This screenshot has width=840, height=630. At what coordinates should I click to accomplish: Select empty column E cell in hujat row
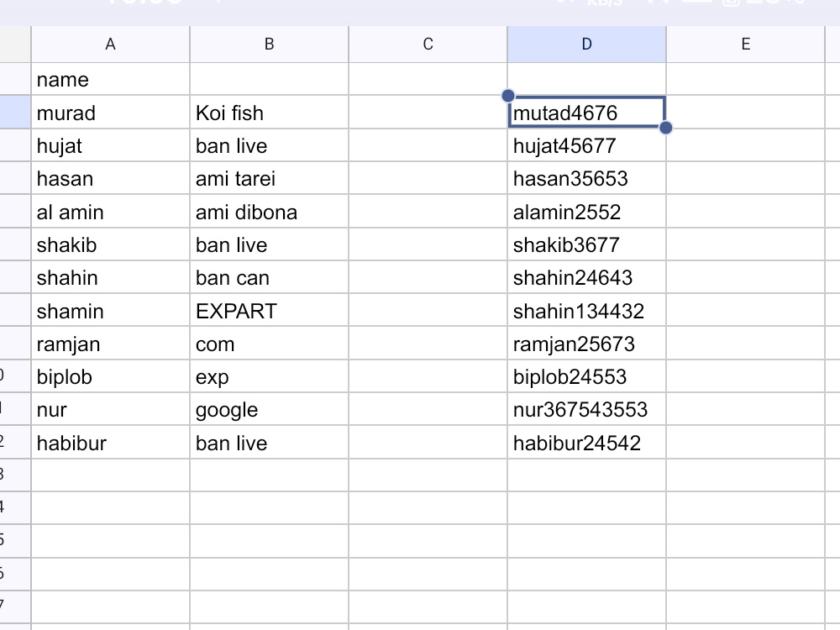745,145
